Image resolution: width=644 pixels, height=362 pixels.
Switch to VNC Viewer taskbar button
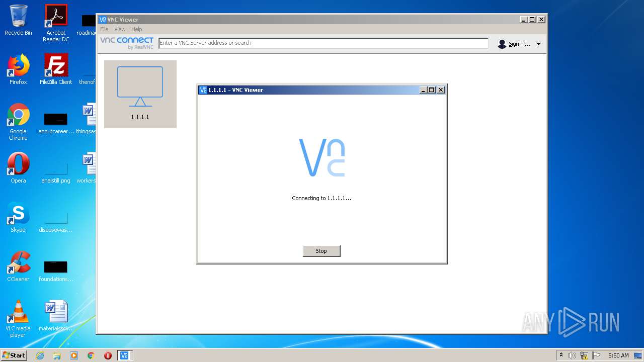click(x=125, y=355)
